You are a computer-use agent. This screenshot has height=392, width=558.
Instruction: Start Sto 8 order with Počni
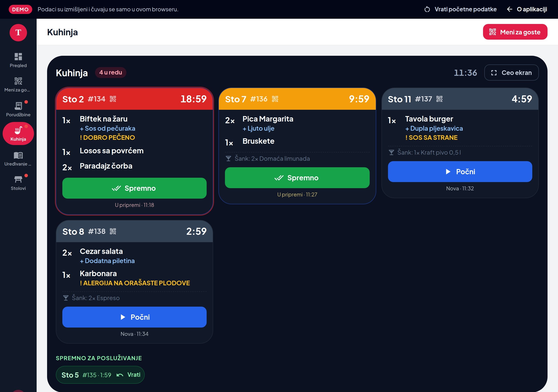[134, 317]
